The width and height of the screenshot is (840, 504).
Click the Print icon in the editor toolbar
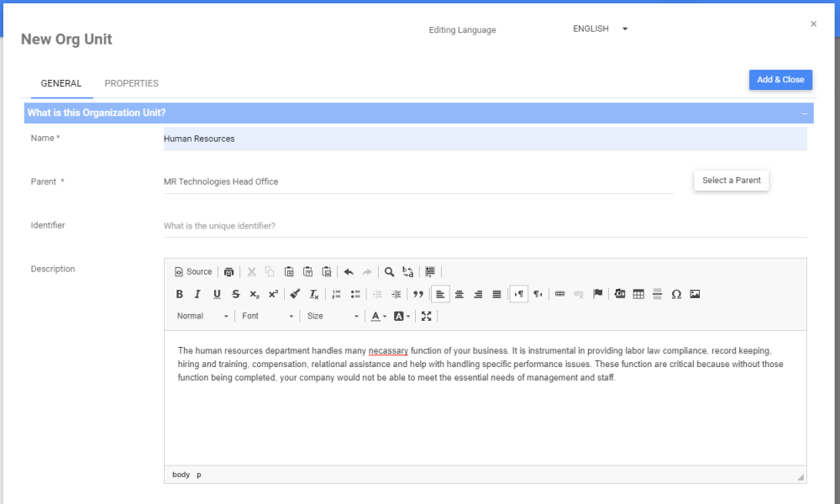pyautogui.click(x=228, y=271)
